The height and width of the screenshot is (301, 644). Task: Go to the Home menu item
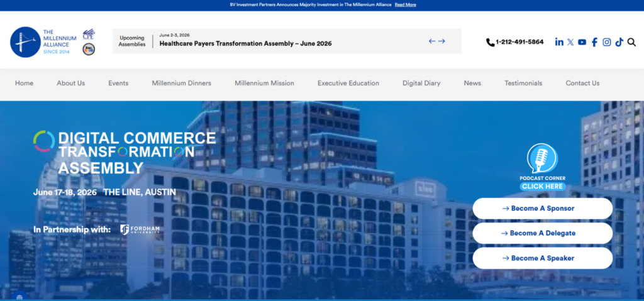coord(25,83)
